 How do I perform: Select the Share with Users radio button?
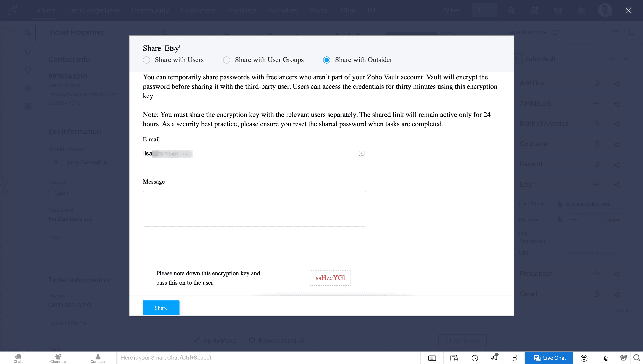(146, 60)
